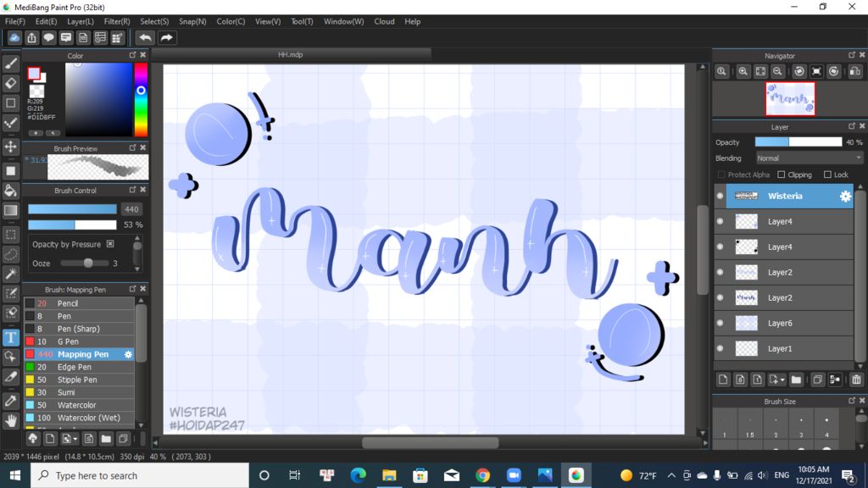Click the hue color strip
868x488 pixels.
point(142,100)
